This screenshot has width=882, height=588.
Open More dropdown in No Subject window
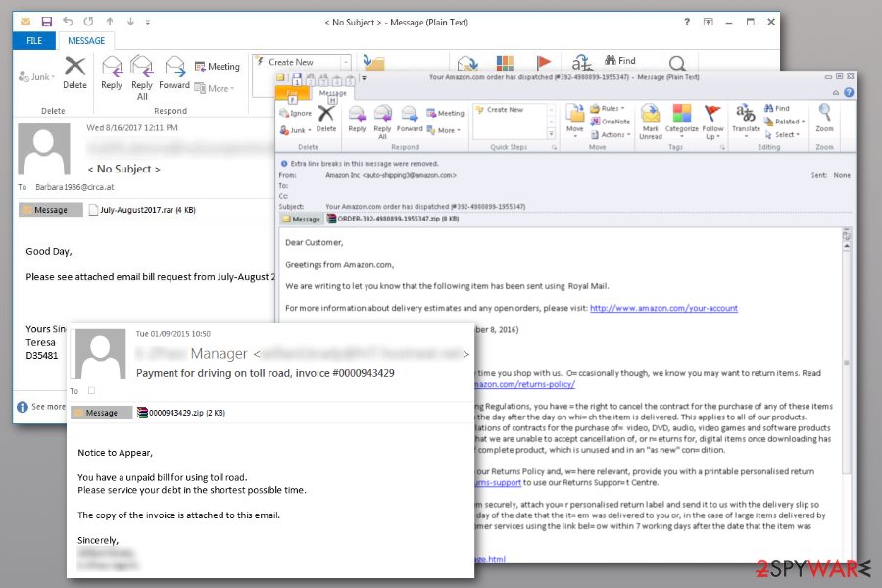[215, 88]
